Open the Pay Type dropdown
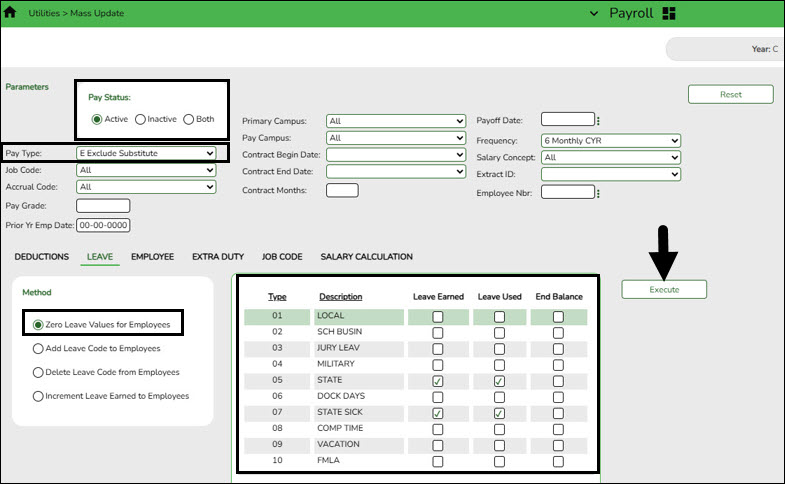 [146, 153]
